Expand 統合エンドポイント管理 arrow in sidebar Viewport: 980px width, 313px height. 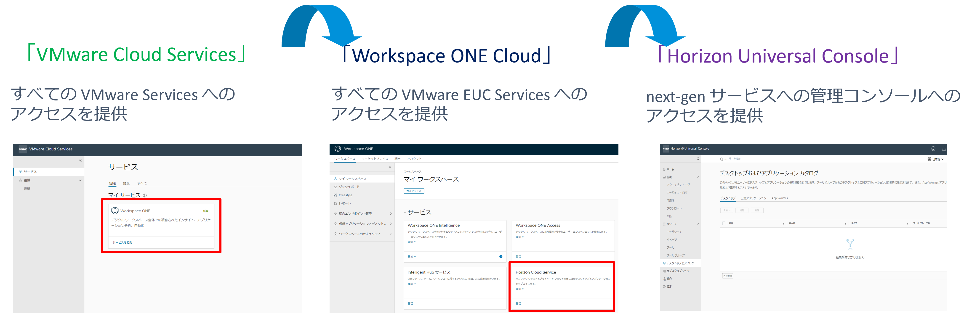coord(391,213)
